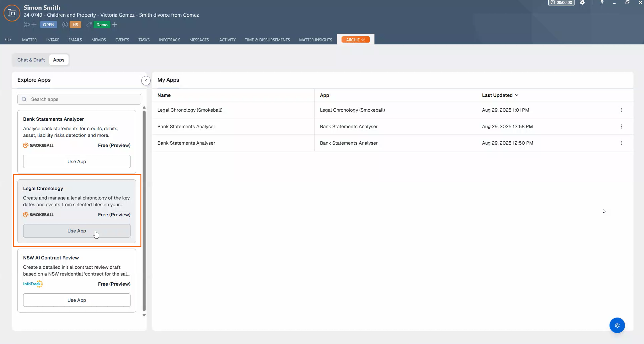Viewport: 644px width, 344px height.
Task: Click in the Search apps field
Action: [79, 99]
